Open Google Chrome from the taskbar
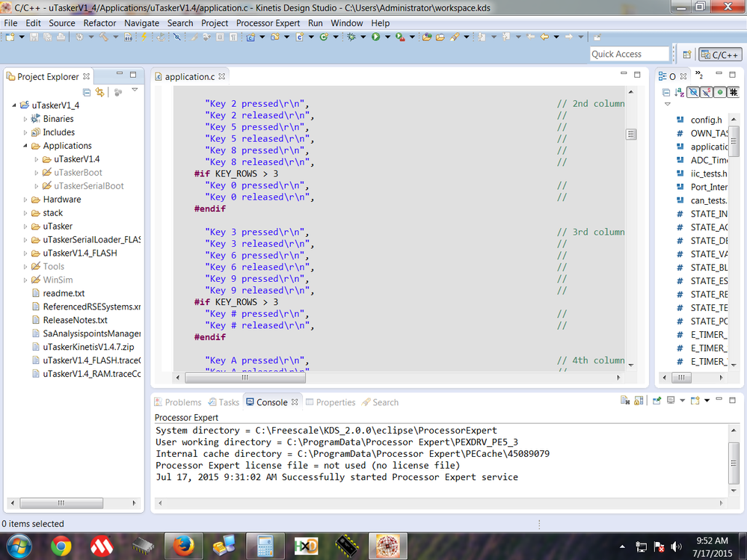This screenshot has width=747, height=560. pos(61,546)
